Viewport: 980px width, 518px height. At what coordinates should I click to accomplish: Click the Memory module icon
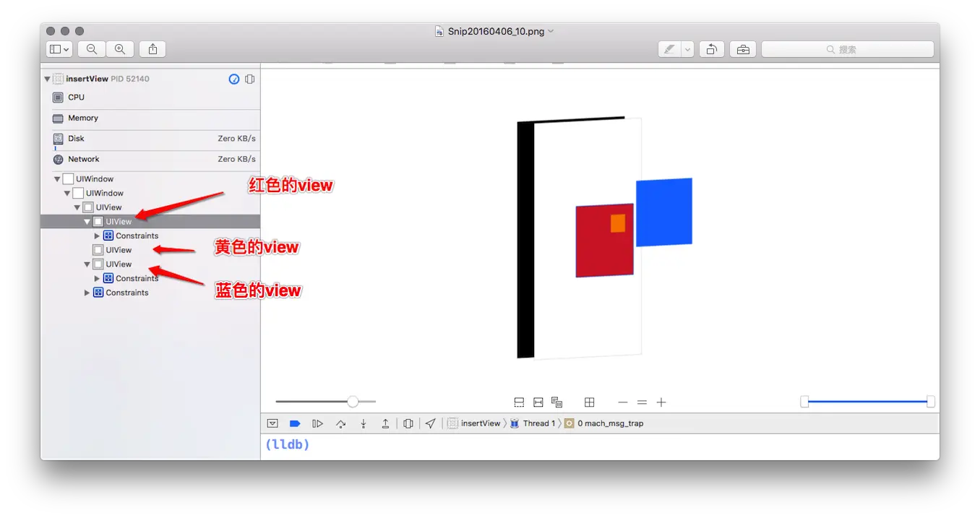point(59,118)
